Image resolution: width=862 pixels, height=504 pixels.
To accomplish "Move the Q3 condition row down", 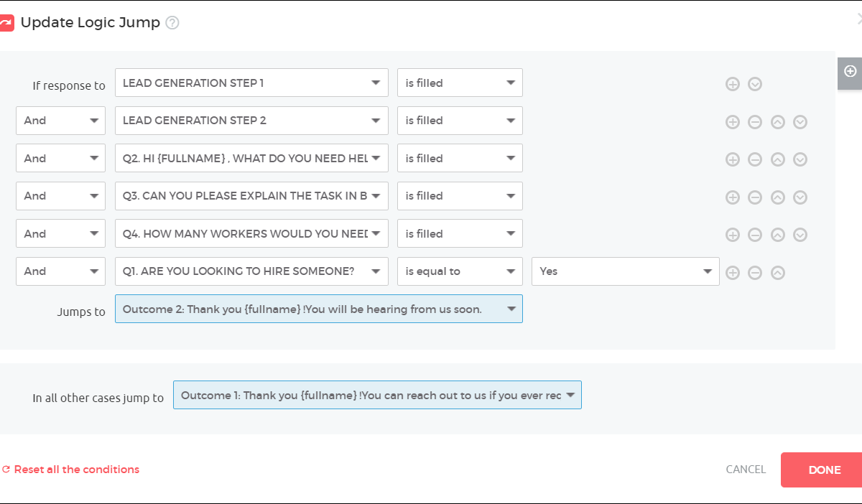I will pos(800,197).
